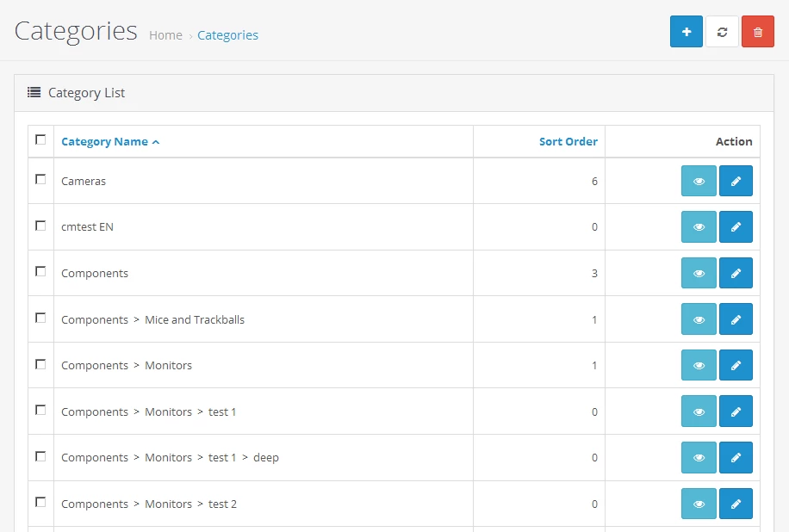This screenshot has height=532, width=789.
Task: Select checkbox for test 1 > deep
Action: (x=40, y=456)
